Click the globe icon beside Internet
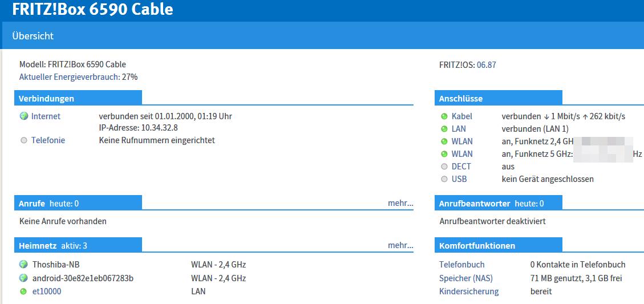Screen dimensions: 644x304 [24, 116]
